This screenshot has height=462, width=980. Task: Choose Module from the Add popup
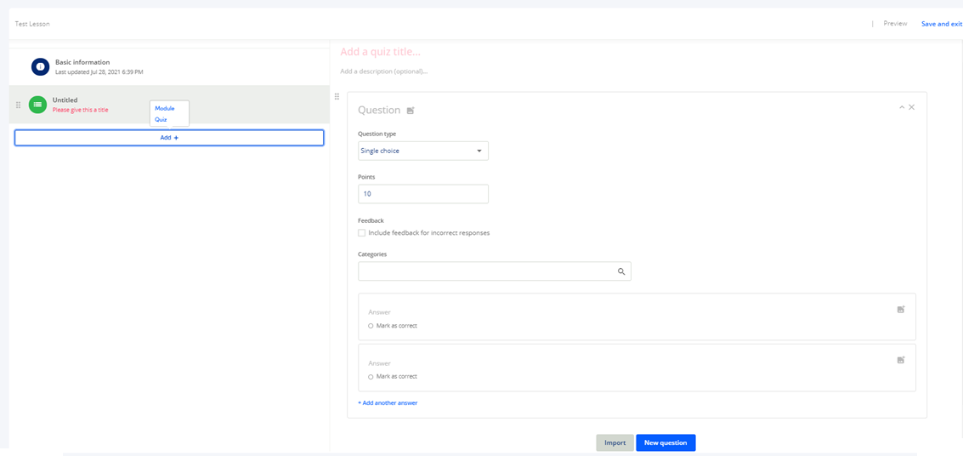click(164, 108)
